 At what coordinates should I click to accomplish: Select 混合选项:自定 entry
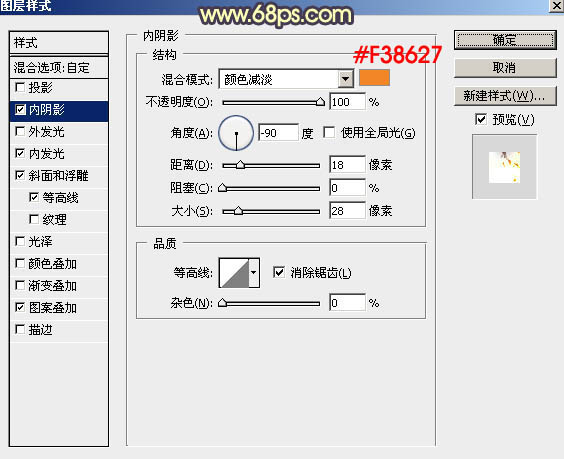click(x=59, y=68)
